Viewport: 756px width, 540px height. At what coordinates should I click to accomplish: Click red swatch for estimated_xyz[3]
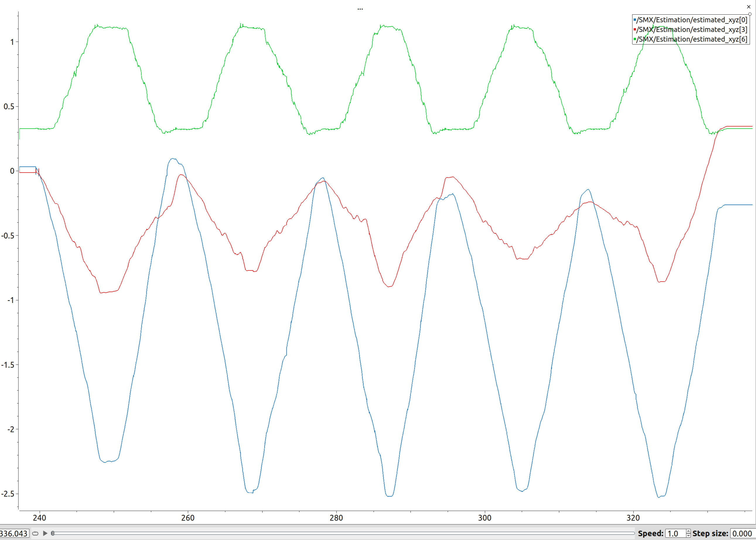pyautogui.click(x=635, y=30)
